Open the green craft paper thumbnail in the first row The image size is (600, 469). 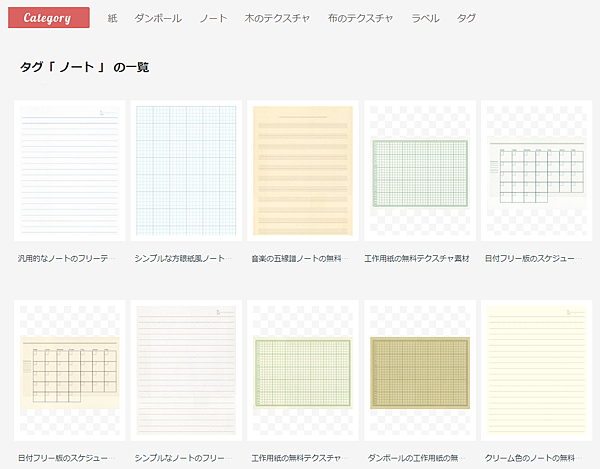point(420,171)
